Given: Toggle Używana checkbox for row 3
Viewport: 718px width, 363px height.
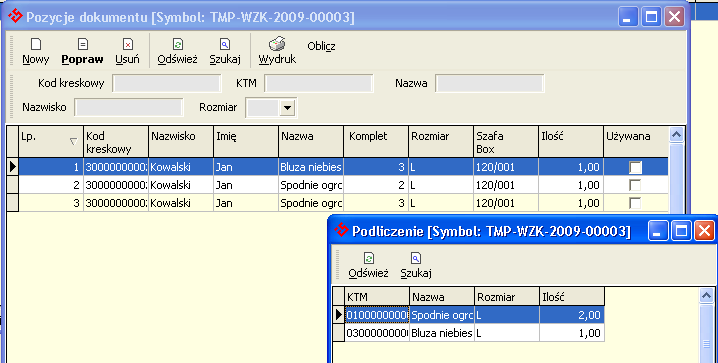Looking at the screenshot, I should coord(635,203).
